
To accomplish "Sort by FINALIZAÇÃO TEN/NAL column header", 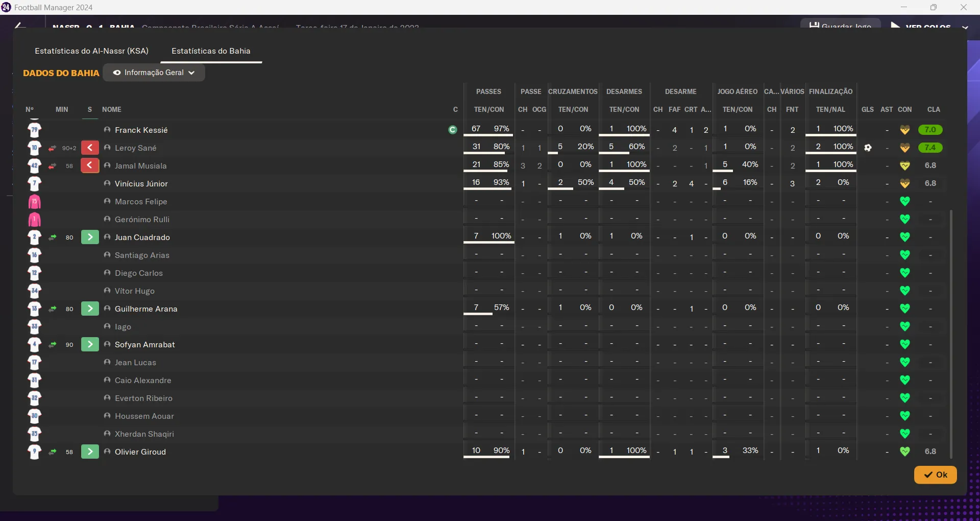I will pos(830,109).
